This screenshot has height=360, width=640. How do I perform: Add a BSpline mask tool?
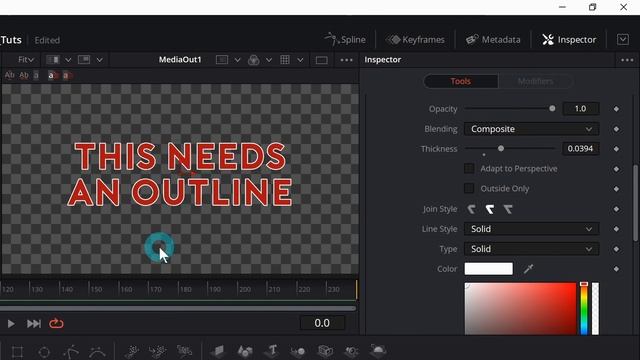click(97, 352)
